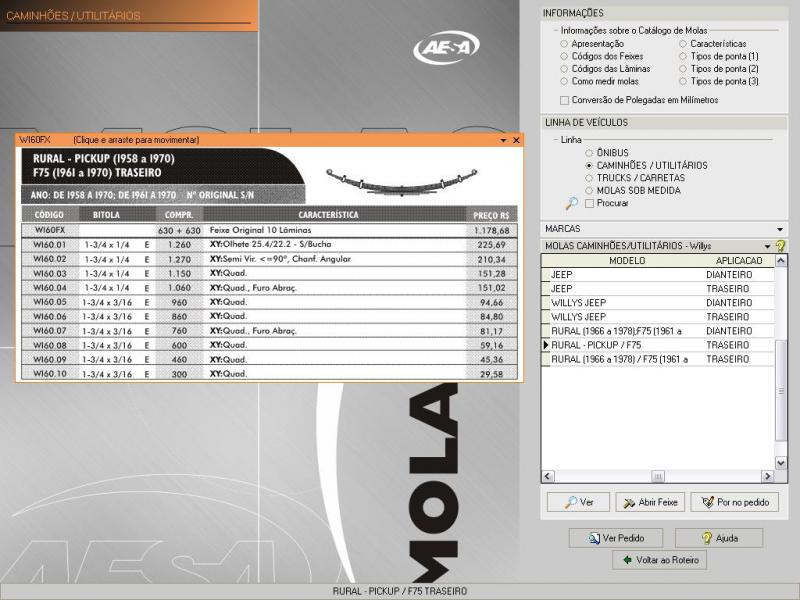
Task: Click the CÓDIGO column header
Action: click(49, 215)
